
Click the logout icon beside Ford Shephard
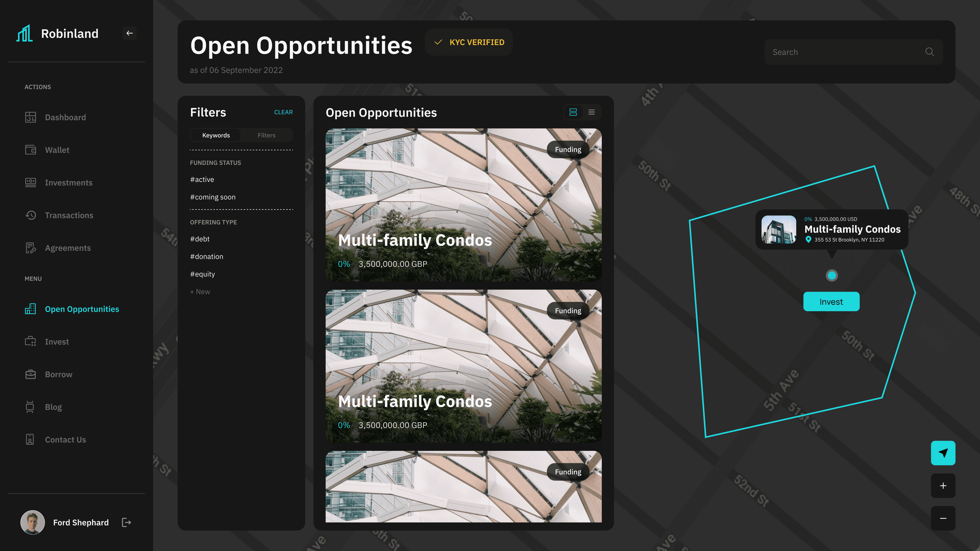pyautogui.click(x=126, y=522)
